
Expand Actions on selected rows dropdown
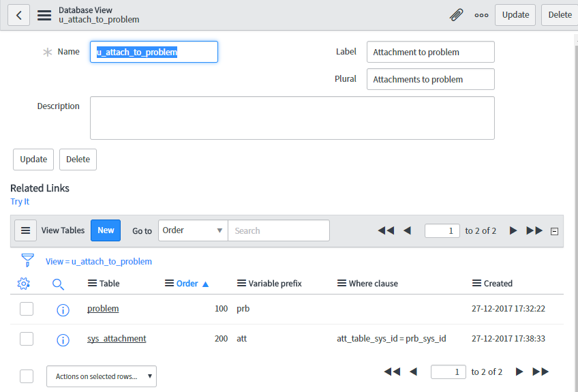point(101,376)
